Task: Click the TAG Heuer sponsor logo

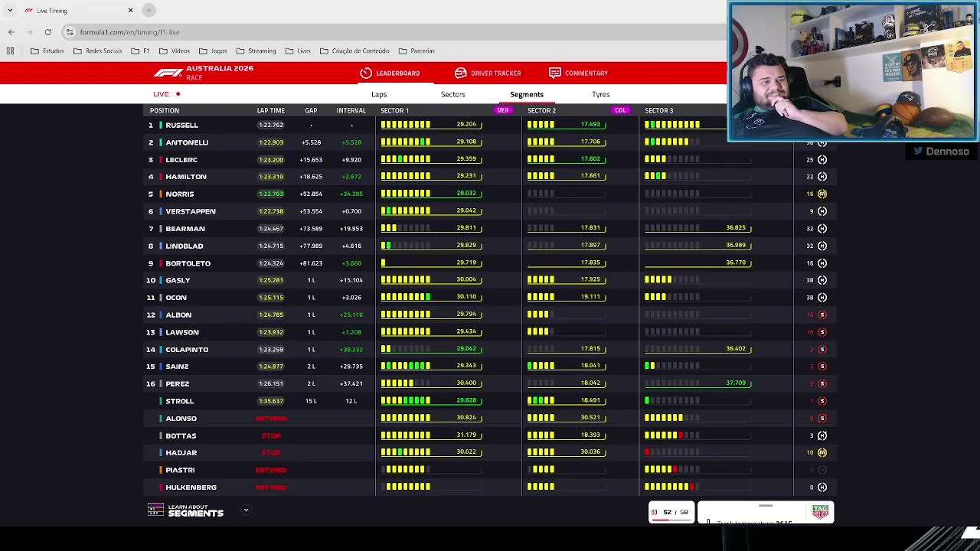Action: [820, 511]
